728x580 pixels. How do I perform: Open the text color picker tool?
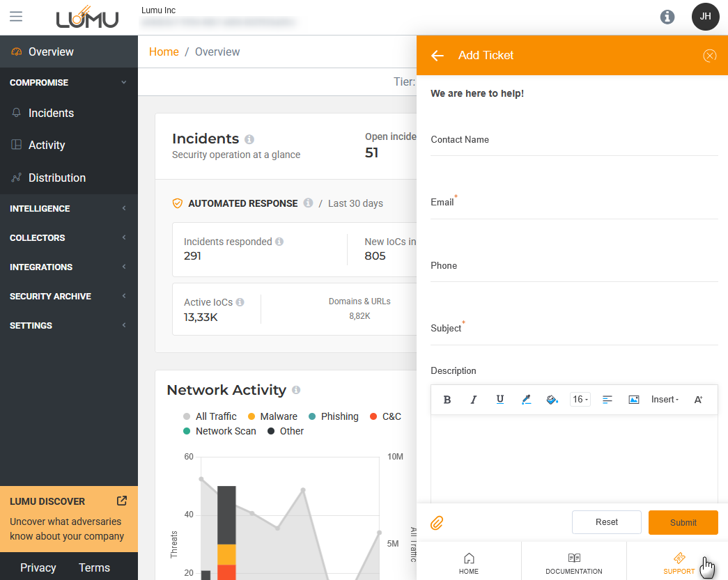526,400
